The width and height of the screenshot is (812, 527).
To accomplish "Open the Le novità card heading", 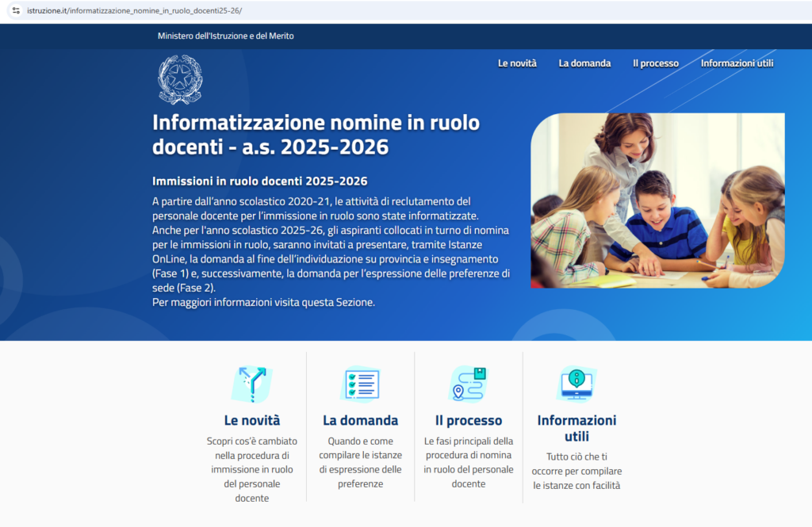I will [x=252, y=420].
